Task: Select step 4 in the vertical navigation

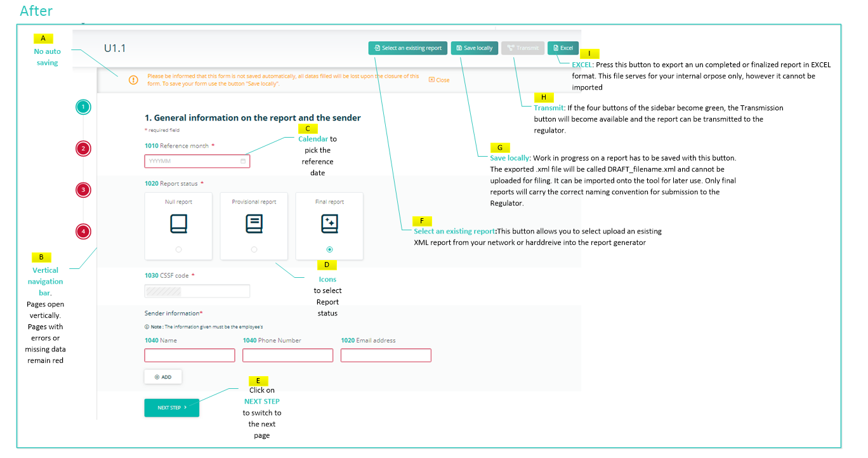Action: [x=82, y=232]
